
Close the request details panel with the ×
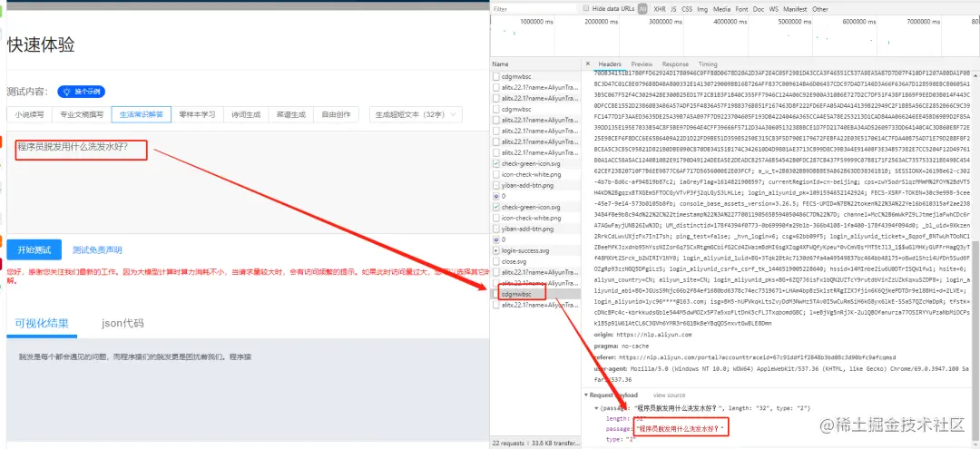click(x=588, y=63)
